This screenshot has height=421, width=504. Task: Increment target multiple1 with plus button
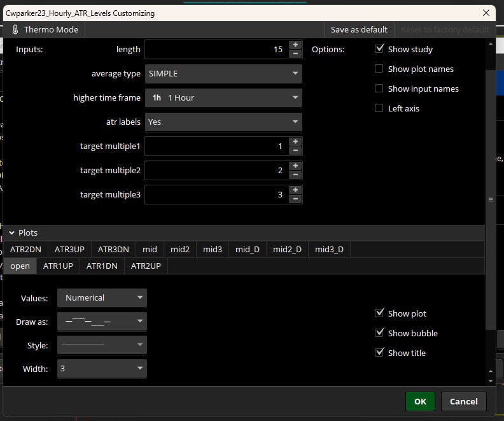(x=295, y=142)
